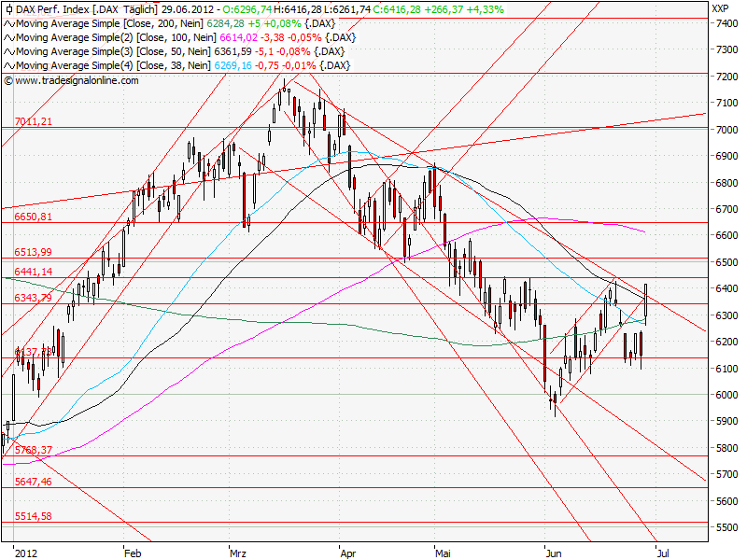Click the 7011,21 resistance level label
This screenshot has height=560, width=747.
(x=35, y=121)
